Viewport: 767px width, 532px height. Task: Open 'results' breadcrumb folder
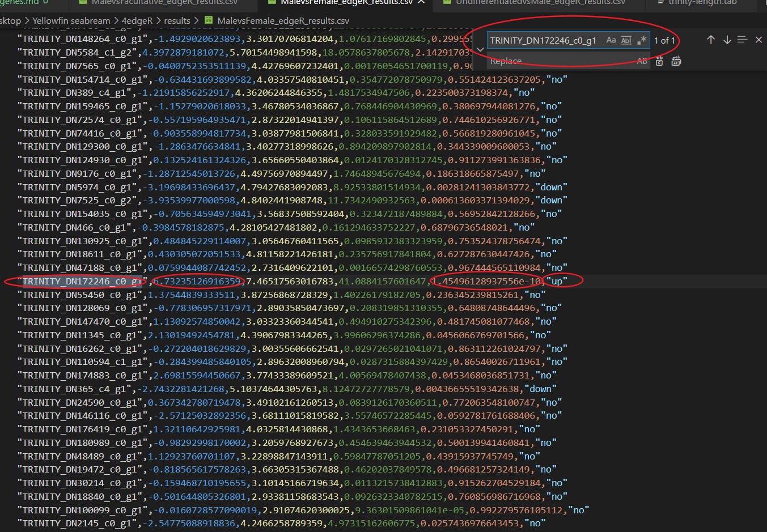coord(177,21)
